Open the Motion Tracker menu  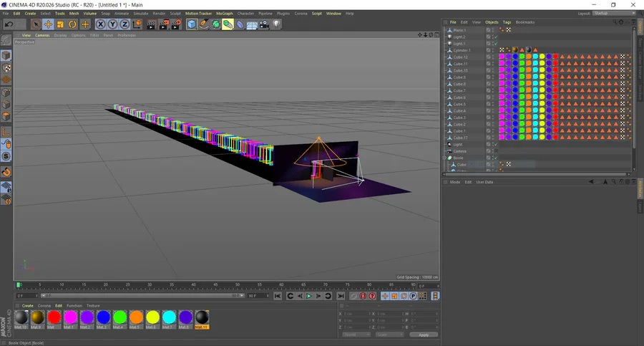pos(198,14)
